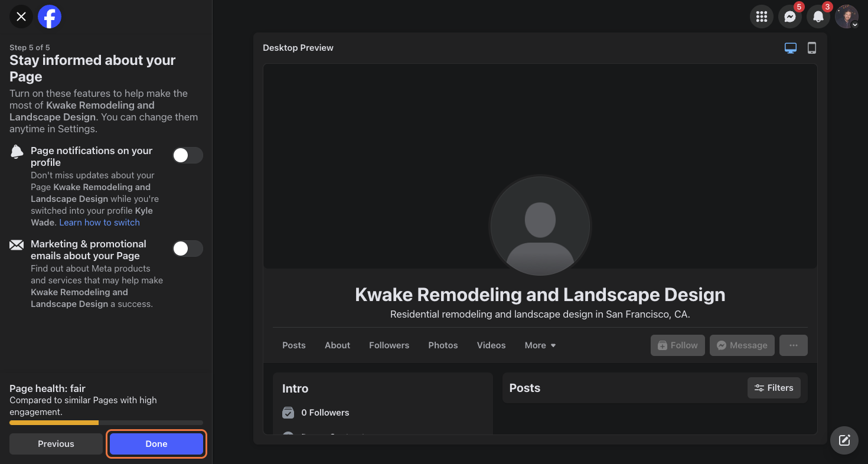Click the Page health progress bar
This screenshot has height=464, width=868.
point(106,423)
